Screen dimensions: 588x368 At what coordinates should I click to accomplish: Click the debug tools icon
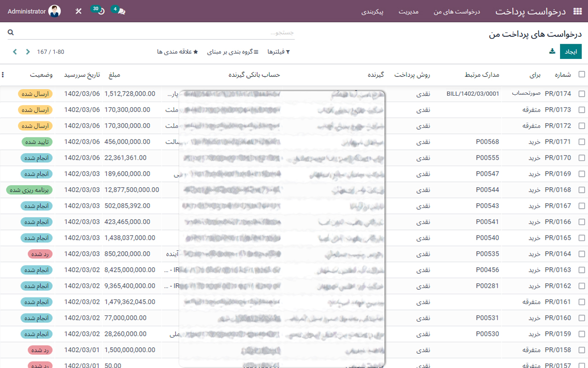tap(79, 11)
